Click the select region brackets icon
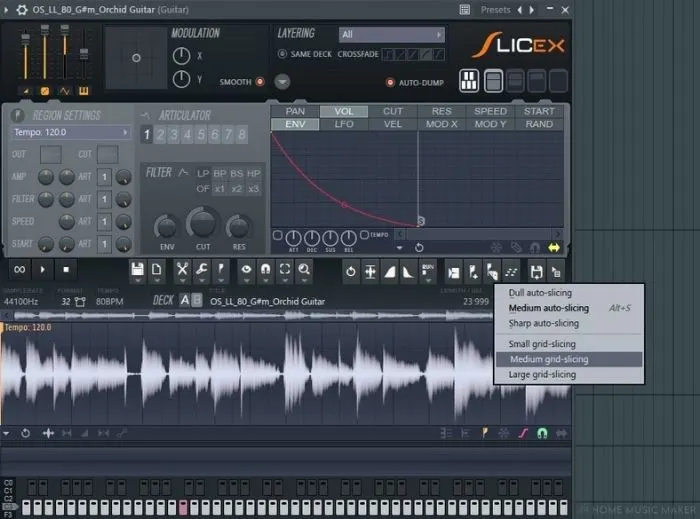The image size is (700, 519). 285,270
